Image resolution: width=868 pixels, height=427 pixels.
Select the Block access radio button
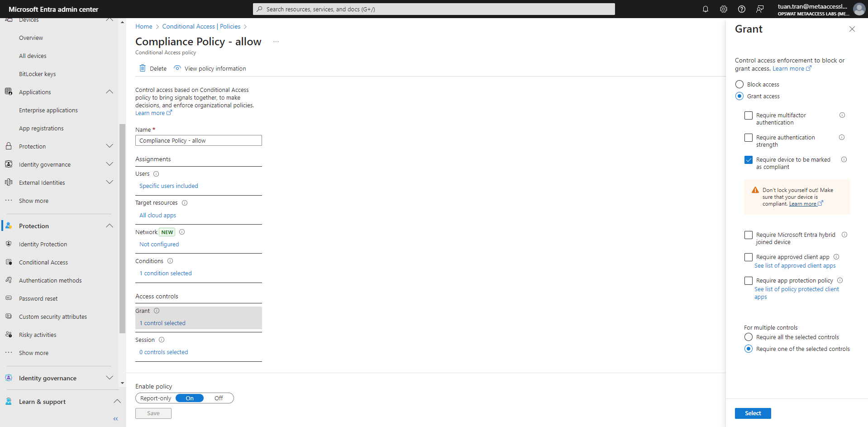pos(739,84)
